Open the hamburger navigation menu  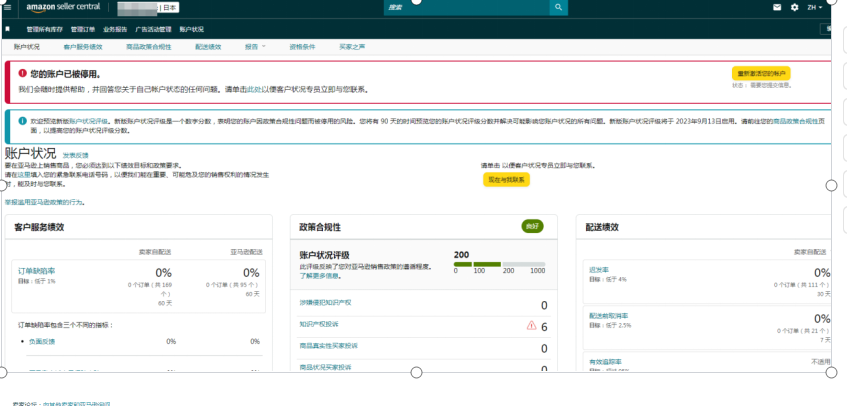pos(7,7)
